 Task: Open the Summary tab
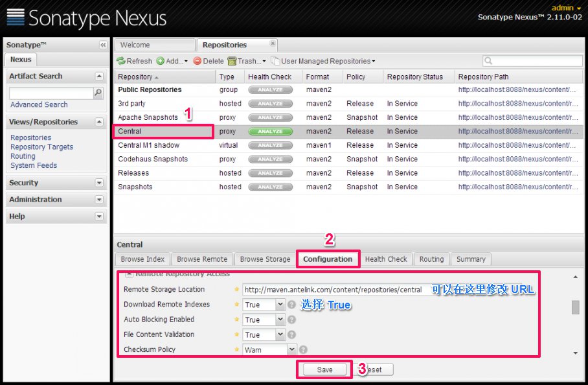(471, 259)
